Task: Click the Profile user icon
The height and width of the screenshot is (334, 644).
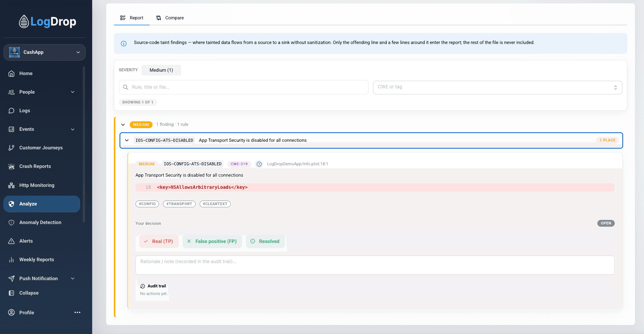Action: [11, 313]
